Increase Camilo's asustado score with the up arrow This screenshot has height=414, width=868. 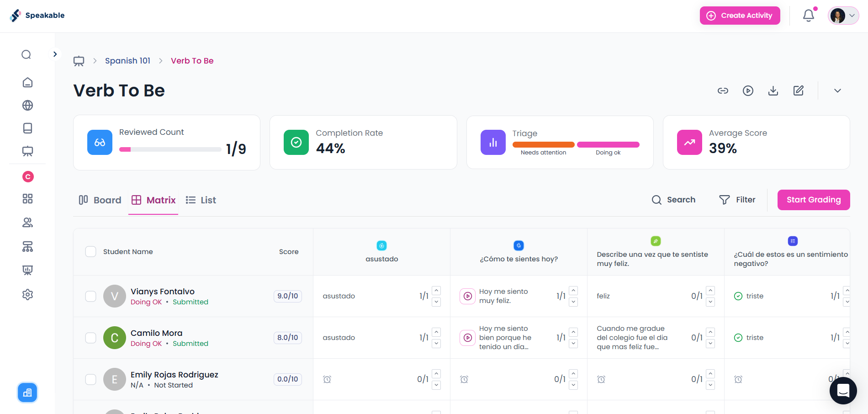coord(436,332)
